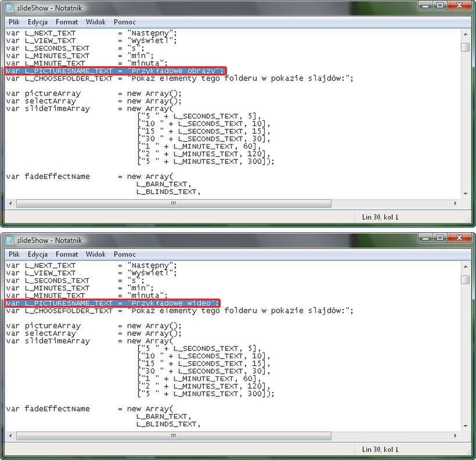Click the ["1 " L_MINUTE_TEXT entry in top window
476x460 pixels.
point(199,146)
